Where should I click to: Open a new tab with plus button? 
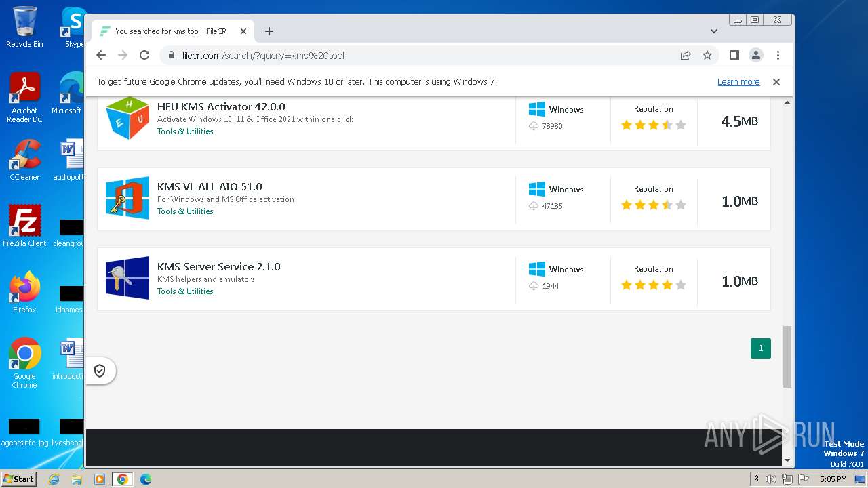click(x=269, y=31)
